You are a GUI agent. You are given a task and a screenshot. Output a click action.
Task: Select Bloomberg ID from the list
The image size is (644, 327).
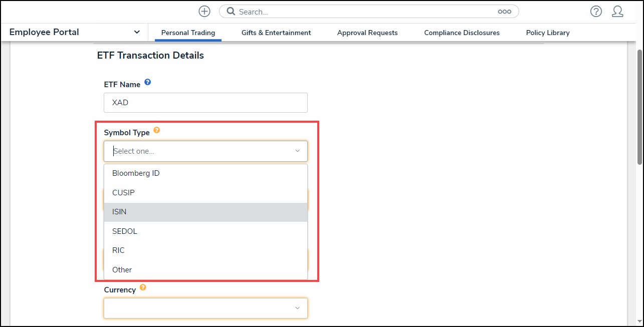136,173
